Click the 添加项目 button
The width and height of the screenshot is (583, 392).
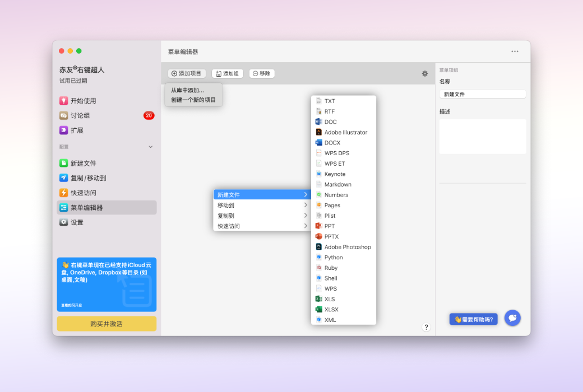187,73
